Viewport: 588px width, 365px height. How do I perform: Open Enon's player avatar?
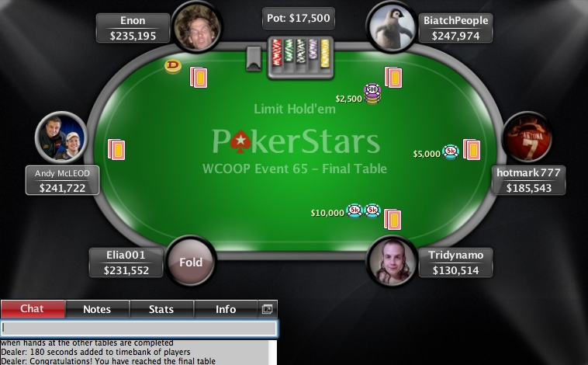[x=197, y=27]
